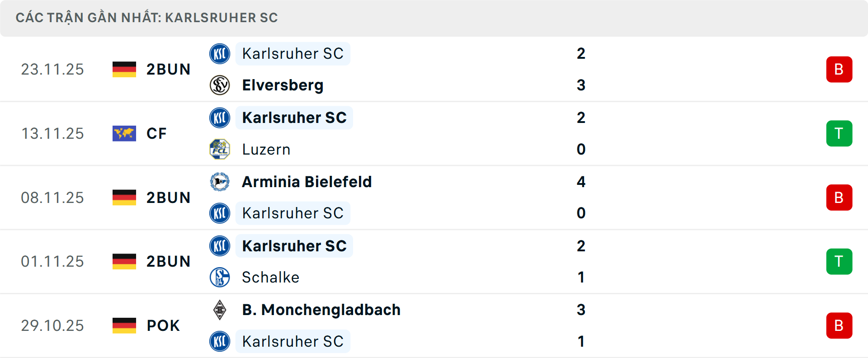
Task: Select the Schalke team name
Action: pyautogui.click(x=270, y=277)
